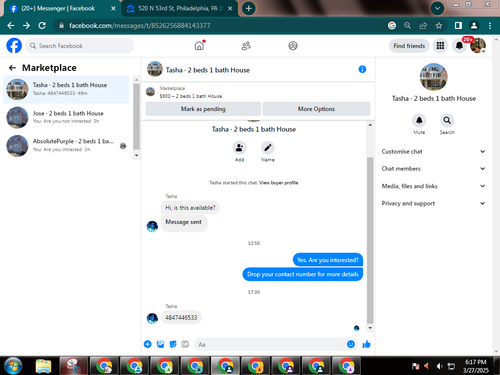Open Chrome zoom magnifier icon
The height and width of the screenshot is (375, 500).
tap(407, 25)
